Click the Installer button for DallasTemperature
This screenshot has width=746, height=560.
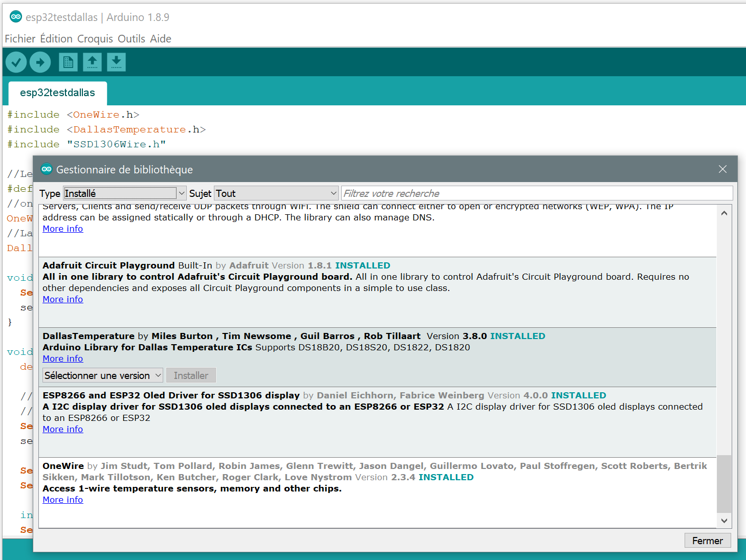pyautogui.click(x=191, y=375)
